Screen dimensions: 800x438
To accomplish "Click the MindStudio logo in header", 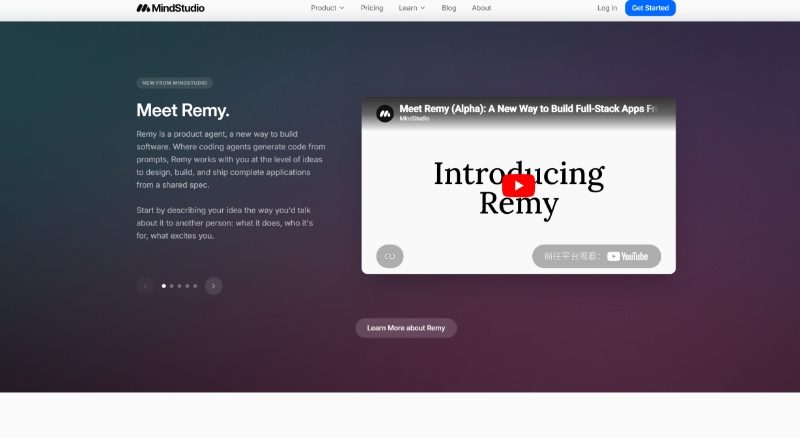I will pyautogui.click(x=170, y=8).
